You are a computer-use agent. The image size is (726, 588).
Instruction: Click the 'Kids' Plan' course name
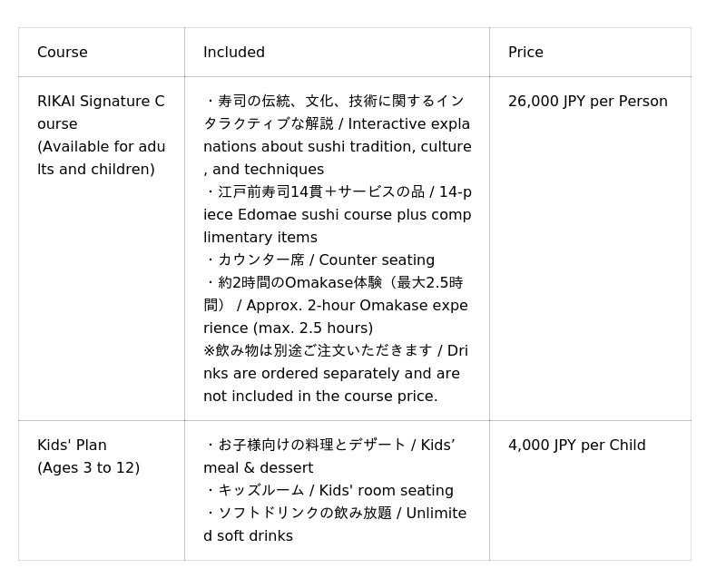coord(72,446)
